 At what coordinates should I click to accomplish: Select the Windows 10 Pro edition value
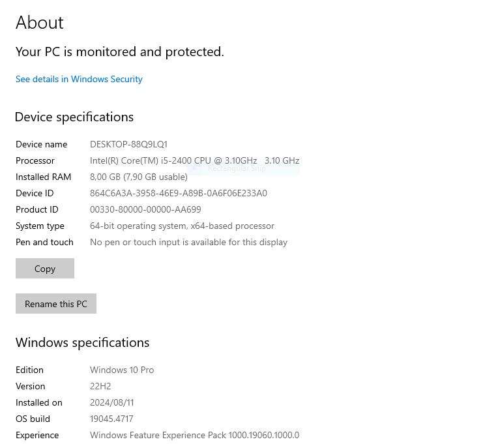tap(122, 370)
